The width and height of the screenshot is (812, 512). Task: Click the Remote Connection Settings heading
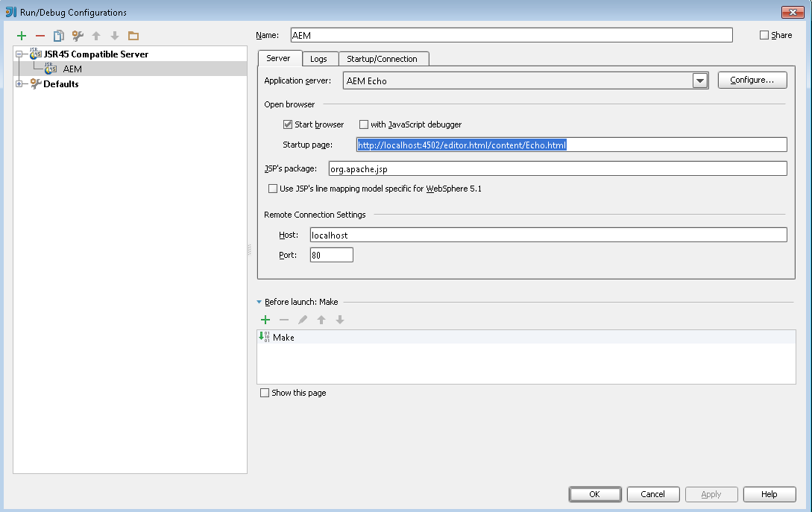(x=315, y=215)
